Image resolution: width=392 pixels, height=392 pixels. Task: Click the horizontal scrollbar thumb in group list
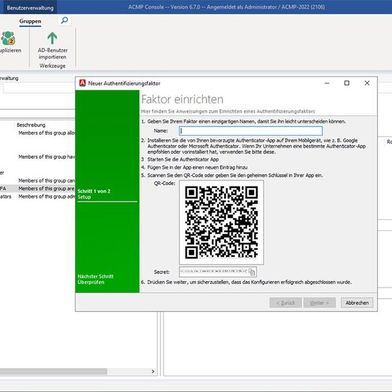point(53,371)
